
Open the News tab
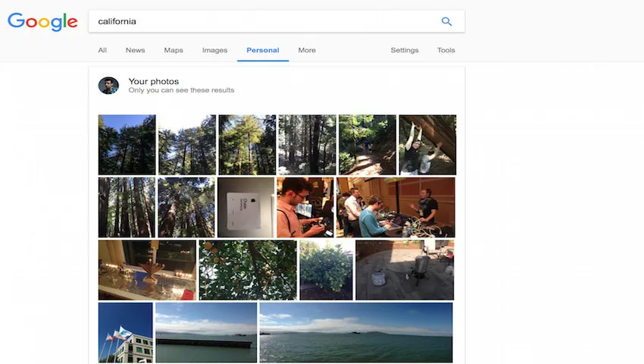(135, 50)
